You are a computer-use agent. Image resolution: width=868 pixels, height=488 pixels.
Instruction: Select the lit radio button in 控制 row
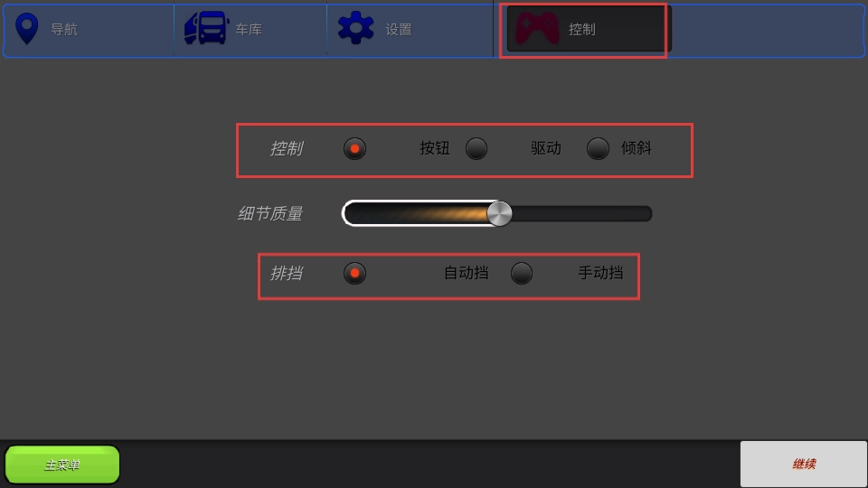click(x=354, y=149)
